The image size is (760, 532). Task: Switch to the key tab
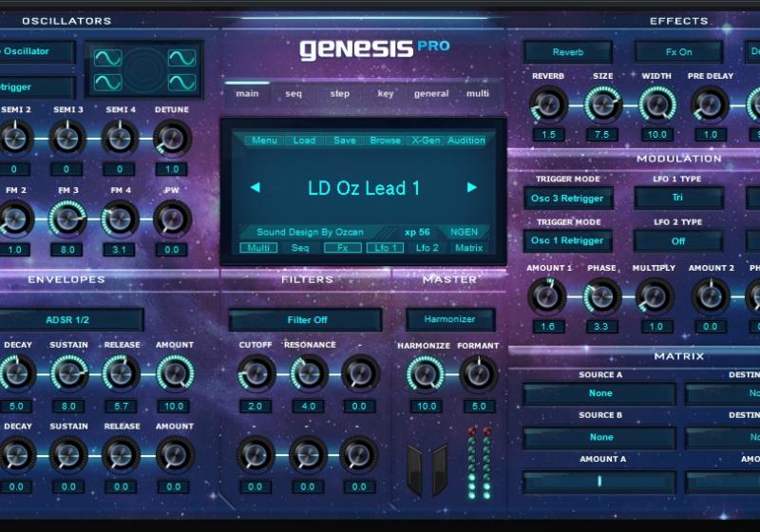386,93
